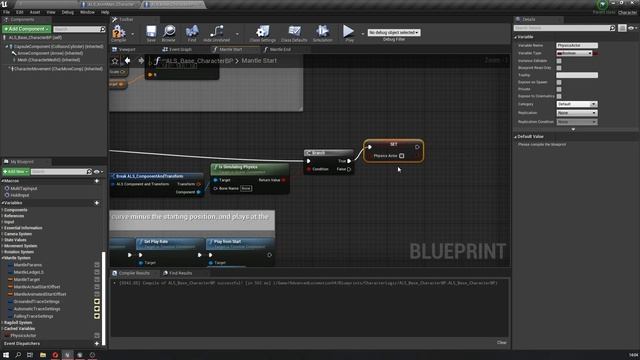Open the debug object filter dropdown
Viewport: 640px width, 360px height.
point(393,33)
